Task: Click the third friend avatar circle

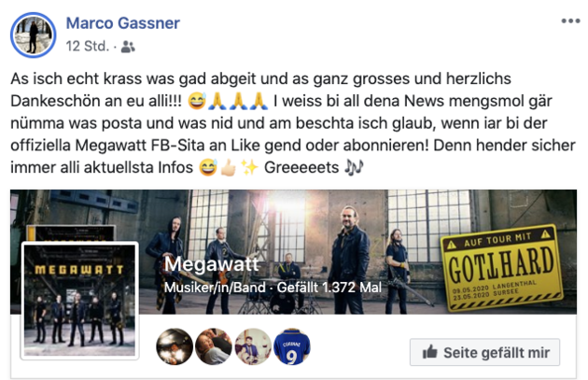Action: [253, 346]
